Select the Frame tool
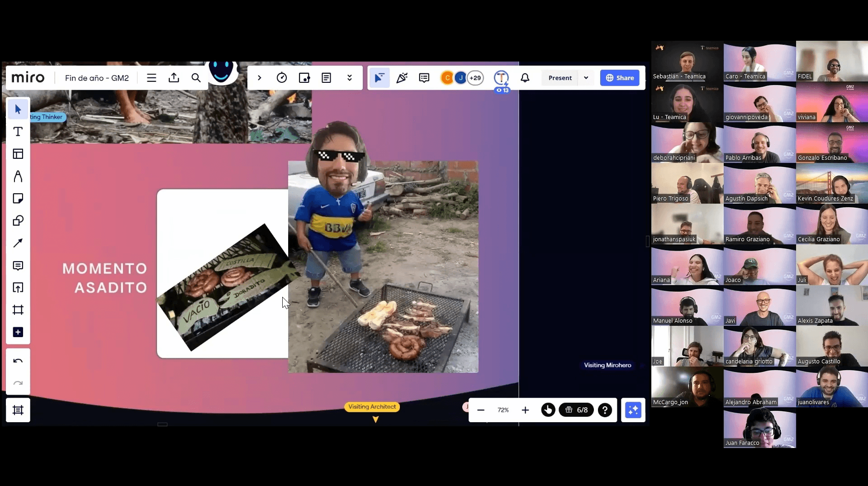This screenshot has height=486, width=868. point(18,310)
